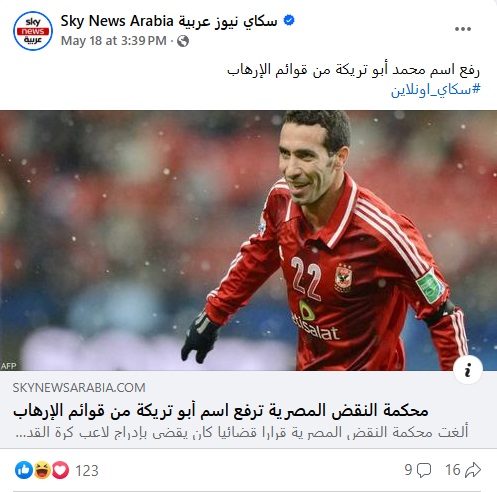Click the blue verified badge icon
Screen dimensions: 497x492
pyautogui.click(x=289, y=21)
